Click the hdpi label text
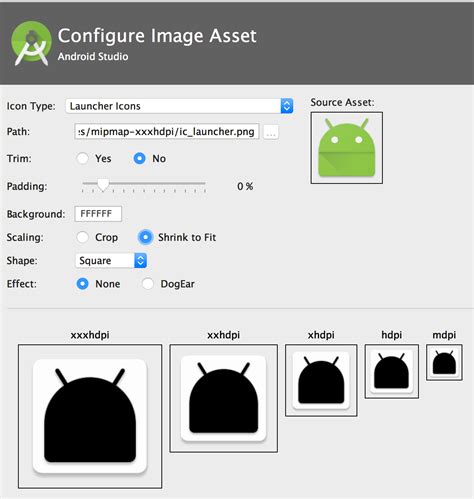Viewport: 474px width, 499px height. tap(392, 335)
